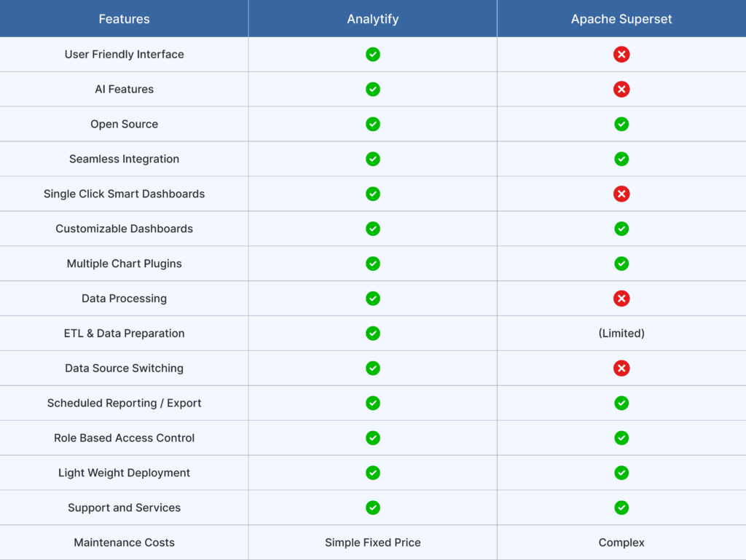
Task: Click the Analytify check icon for Data Processing
Action: [373, 299]
